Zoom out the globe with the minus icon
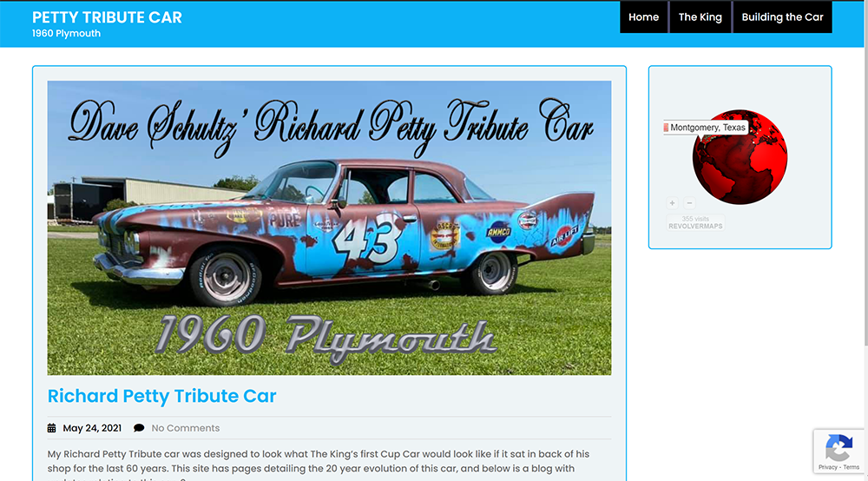The height and width of the screenshot is (481, 868). click(689, 203)
